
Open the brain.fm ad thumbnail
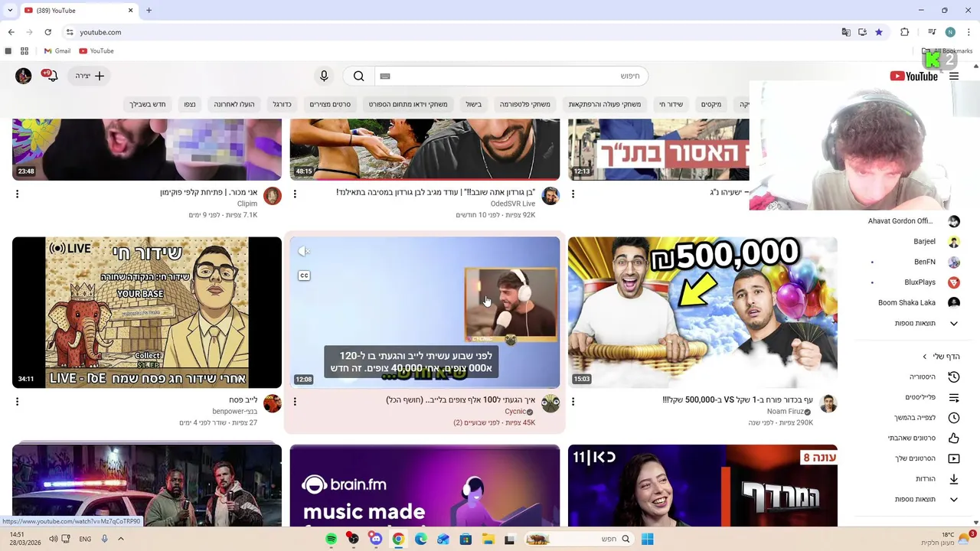(x=425, y=485)
